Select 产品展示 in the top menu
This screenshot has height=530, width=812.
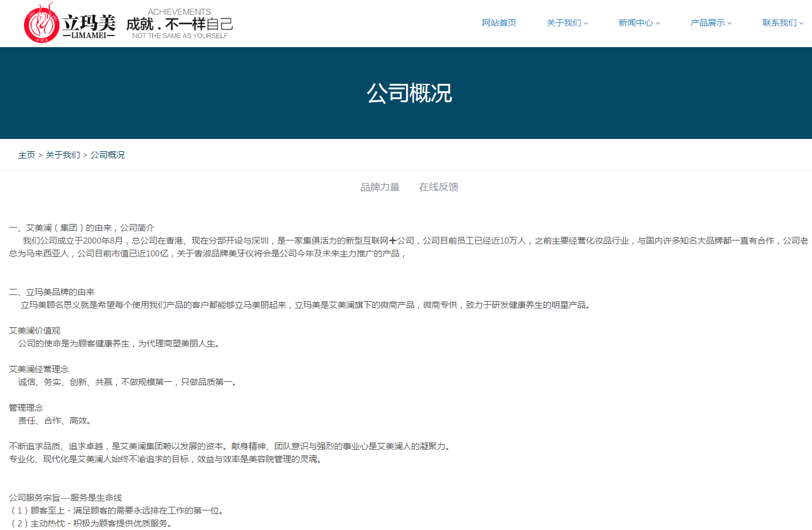tap(707, 23)
